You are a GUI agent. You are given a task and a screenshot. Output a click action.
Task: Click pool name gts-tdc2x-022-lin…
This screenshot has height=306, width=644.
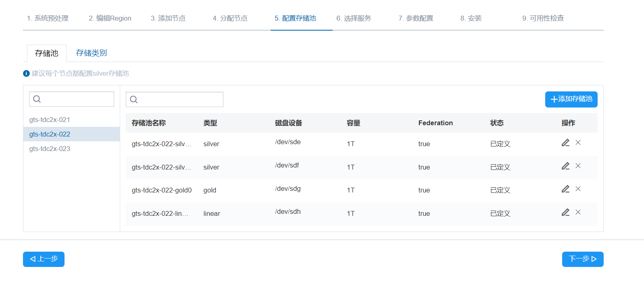(160, 213)
